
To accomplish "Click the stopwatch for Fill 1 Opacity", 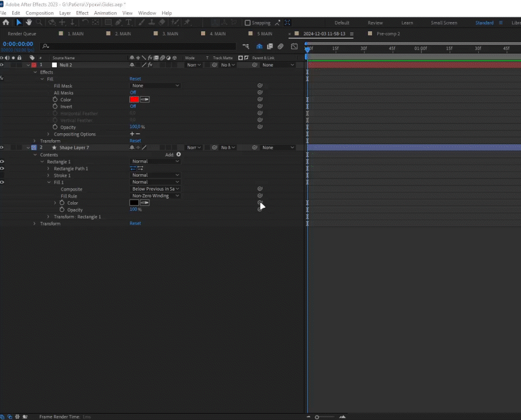I will (x=62, y=210).
